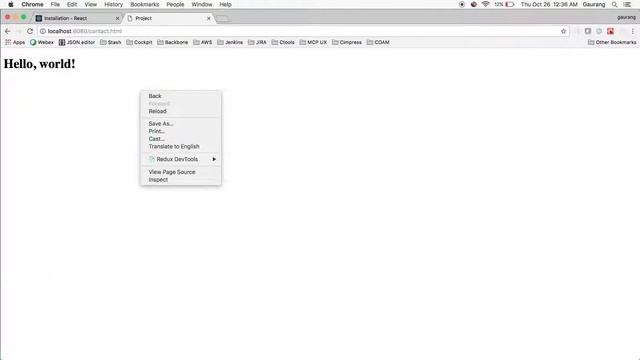Image resolution: width=640 pixels, height=360 pixels.
Task: Open the site info icon in the address bar
Action: [42, 31]
